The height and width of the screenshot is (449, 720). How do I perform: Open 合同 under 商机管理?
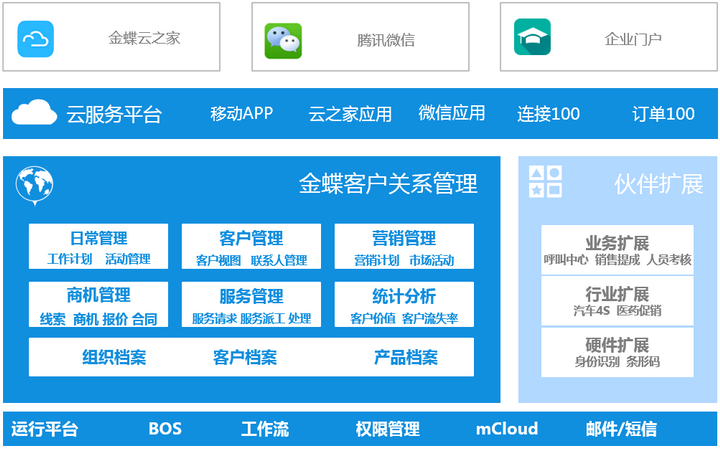145,319
